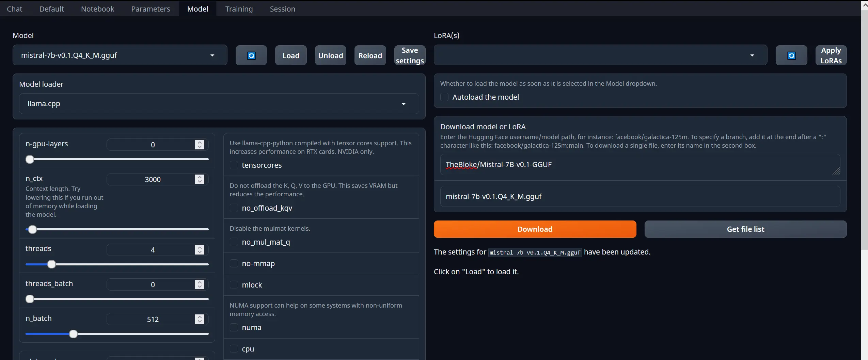This screenshot has height=360, width=868.
Task: Click the threads_batch slider handle
Action: coord(30,299)
